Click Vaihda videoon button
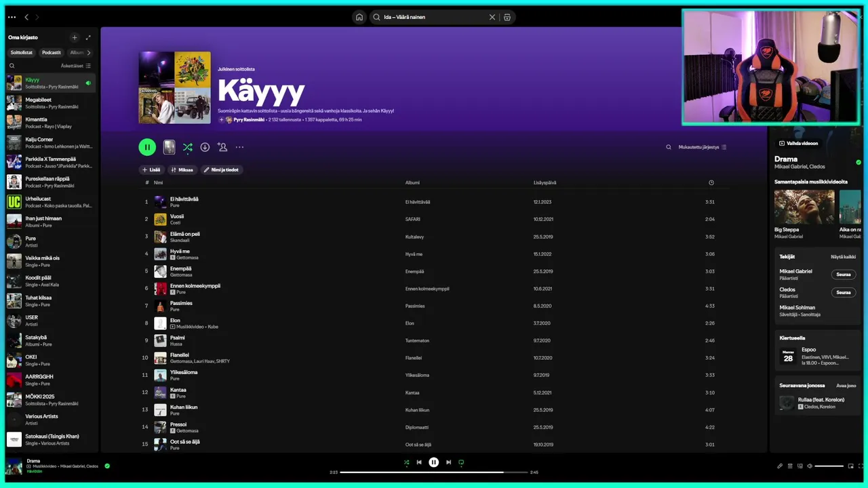The width and height of the screenshot is (868, 488). pos(798,143)
